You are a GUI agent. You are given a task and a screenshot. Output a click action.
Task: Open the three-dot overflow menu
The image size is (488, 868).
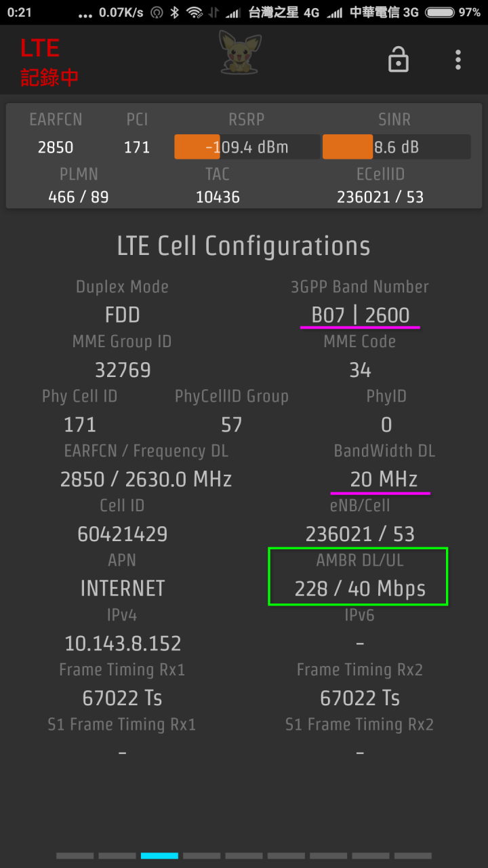click(x=458, y=60)
